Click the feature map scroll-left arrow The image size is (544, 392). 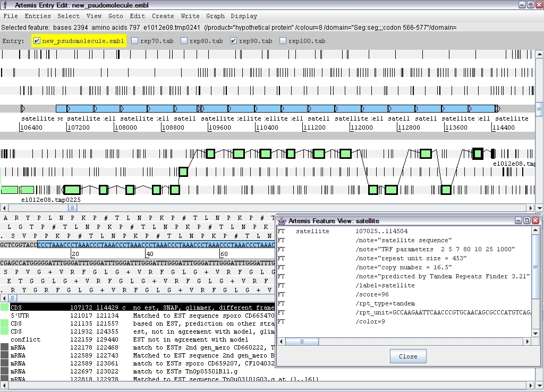click(4, 208)
